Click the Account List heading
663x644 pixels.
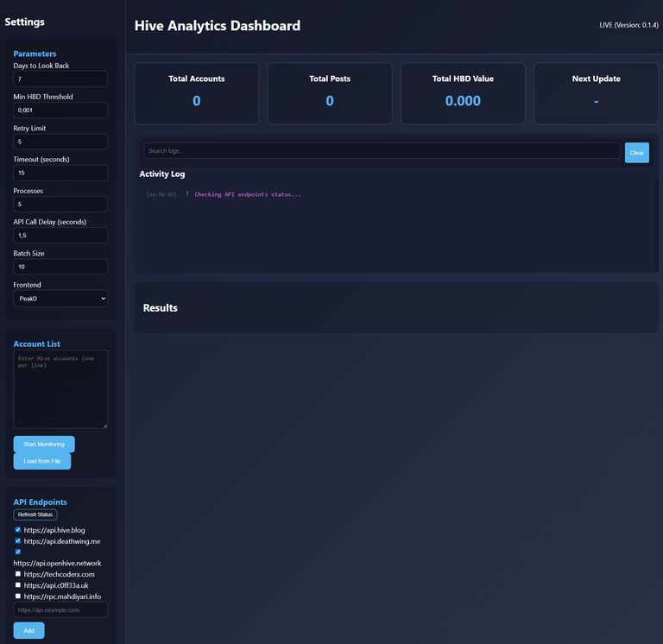(37, 344)
